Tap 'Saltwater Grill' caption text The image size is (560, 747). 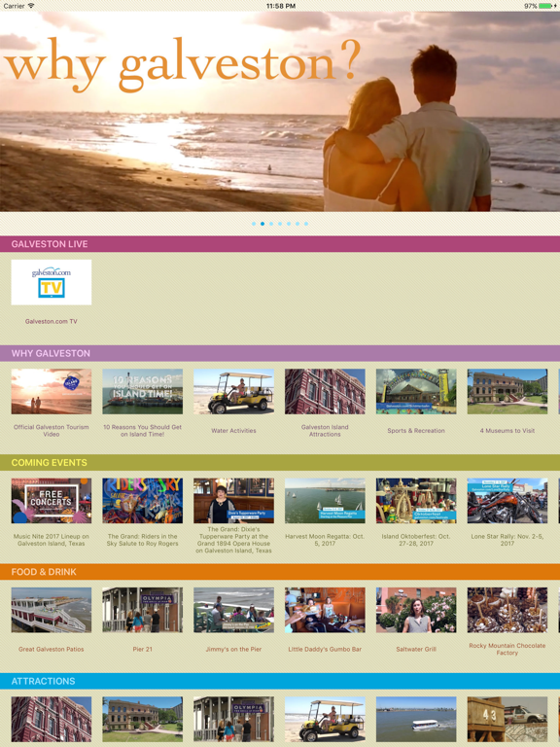[x=416, y=650]
